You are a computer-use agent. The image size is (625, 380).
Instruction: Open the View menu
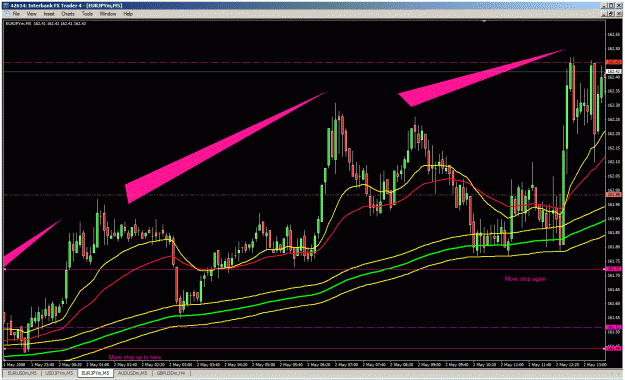[31, 14]
